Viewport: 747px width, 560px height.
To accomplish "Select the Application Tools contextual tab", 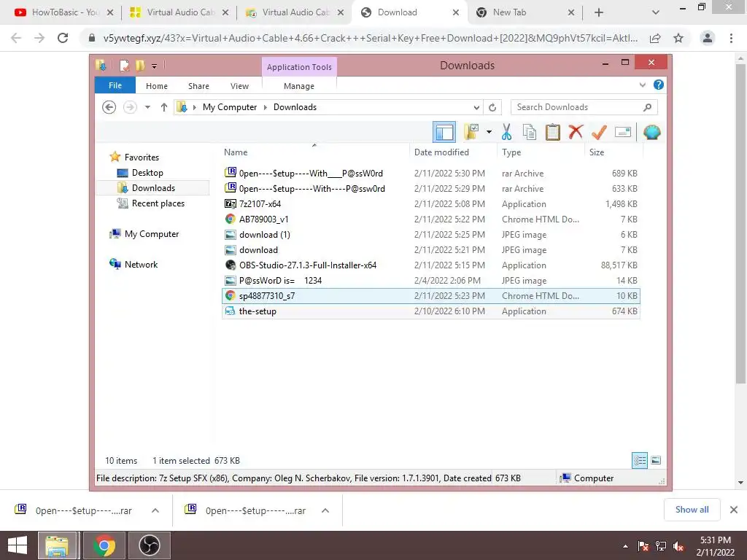I will point(299,67).
